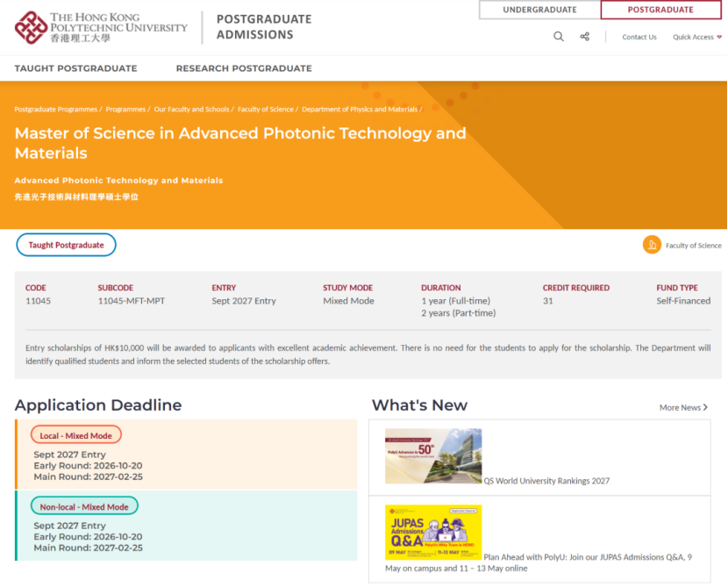Expand the Quick Access dropdown

[697, 37]
